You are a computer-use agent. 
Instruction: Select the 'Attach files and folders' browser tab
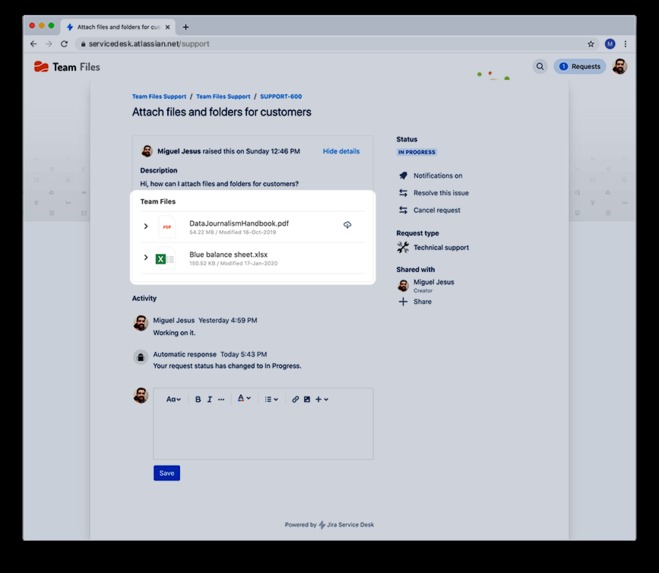click(x=118, y=27)
